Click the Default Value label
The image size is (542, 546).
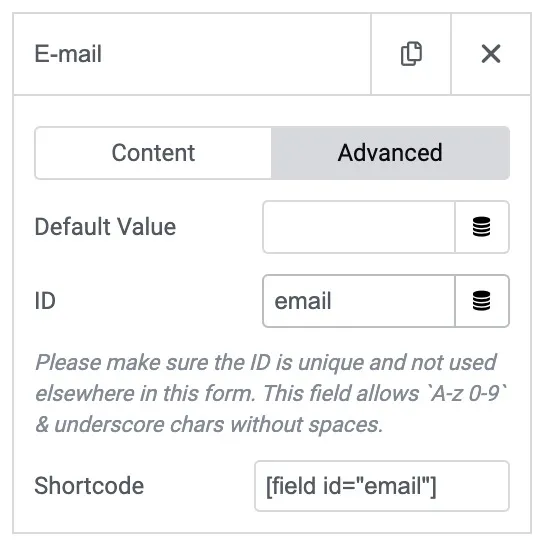[105, 227]
